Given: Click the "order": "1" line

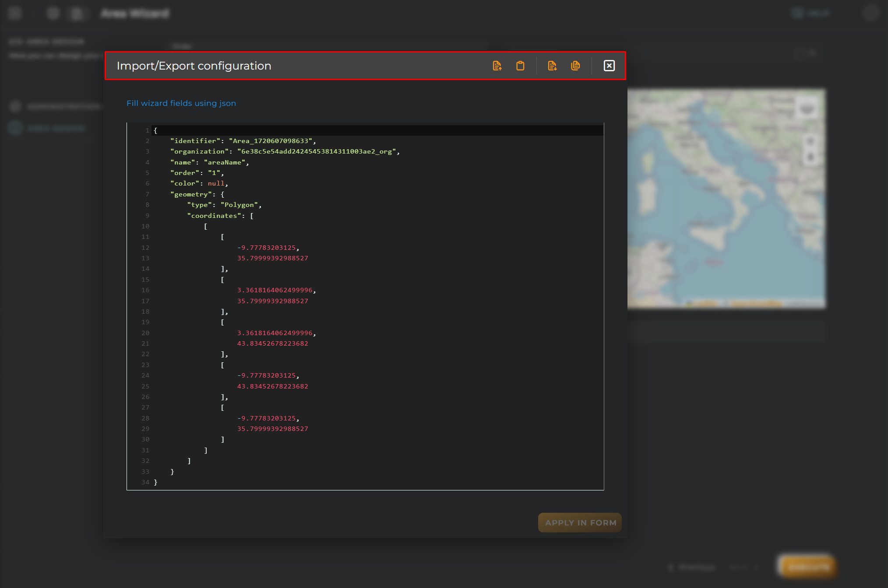Looking at the screenshot, I should tap(197, 173).
